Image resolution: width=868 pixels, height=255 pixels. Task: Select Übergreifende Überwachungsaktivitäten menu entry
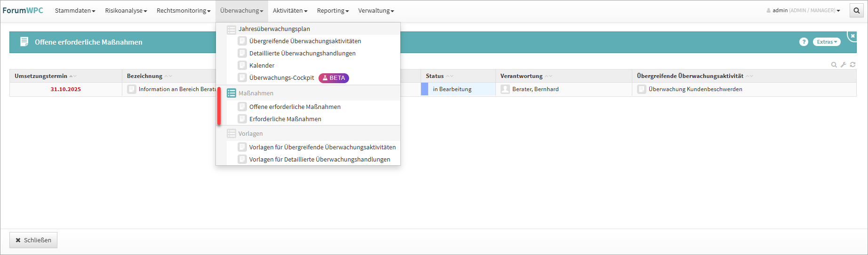(x=305, y=41)
